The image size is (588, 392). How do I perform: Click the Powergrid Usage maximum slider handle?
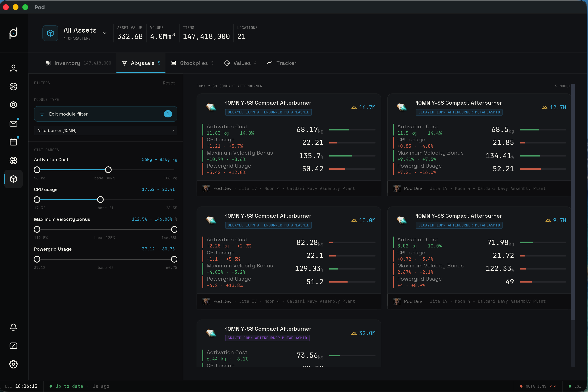point(174,259)
